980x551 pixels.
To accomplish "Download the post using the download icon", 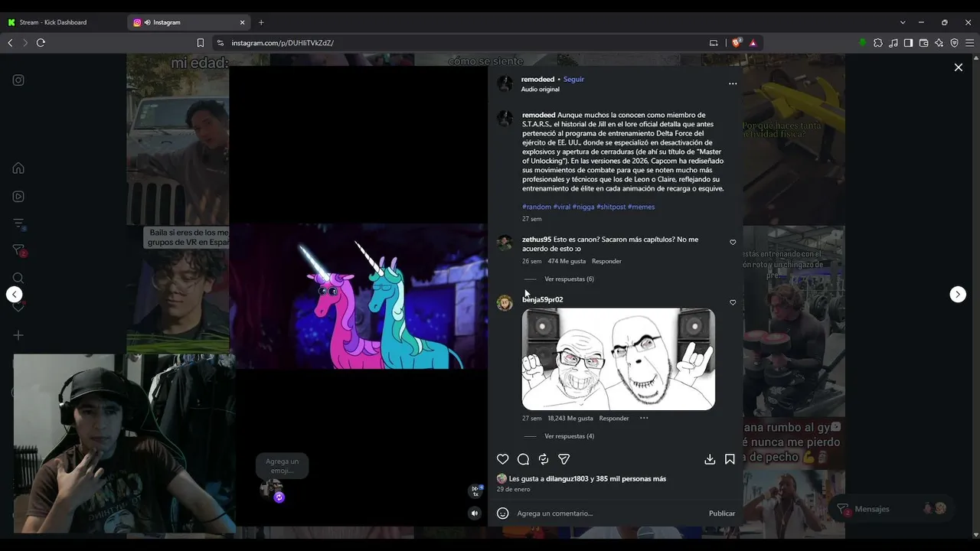I will pos(710,459).
